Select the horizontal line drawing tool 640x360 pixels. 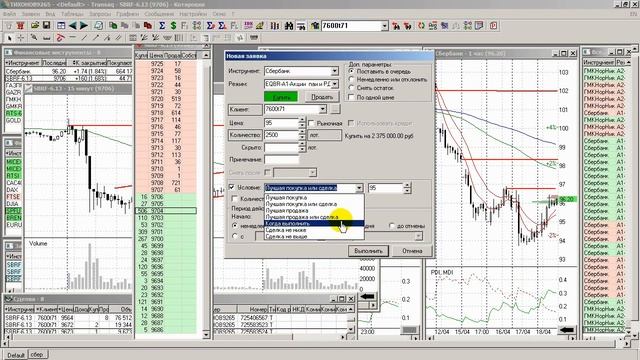(x=72, y=38)
